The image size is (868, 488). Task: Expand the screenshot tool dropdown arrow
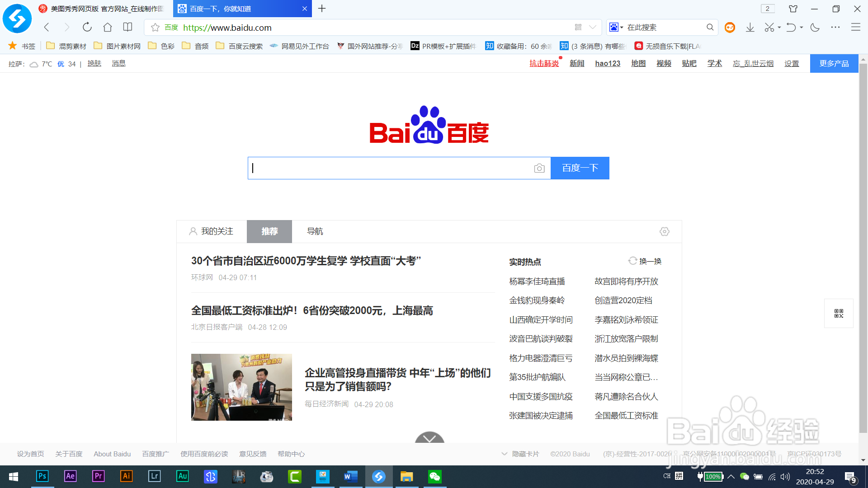(x=779, y=28)
